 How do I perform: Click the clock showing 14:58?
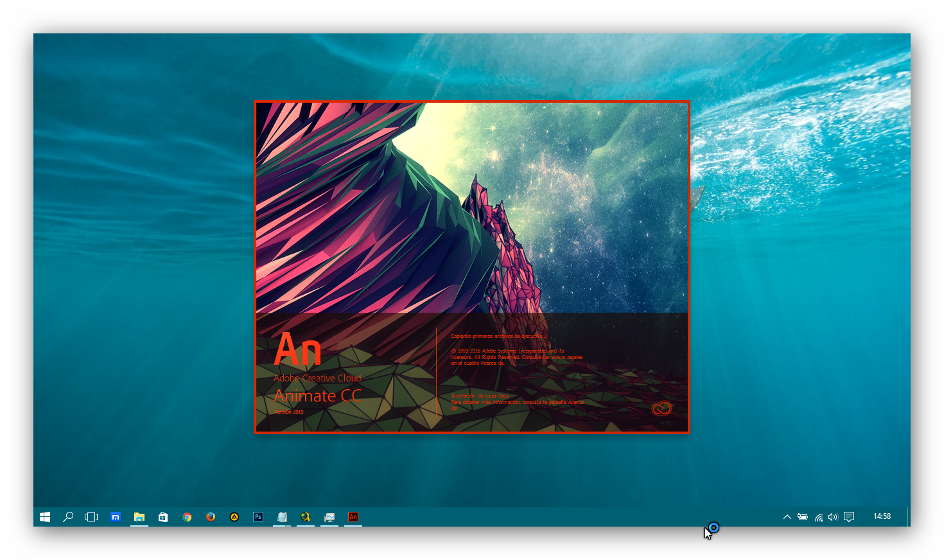[x=882, y=516]
